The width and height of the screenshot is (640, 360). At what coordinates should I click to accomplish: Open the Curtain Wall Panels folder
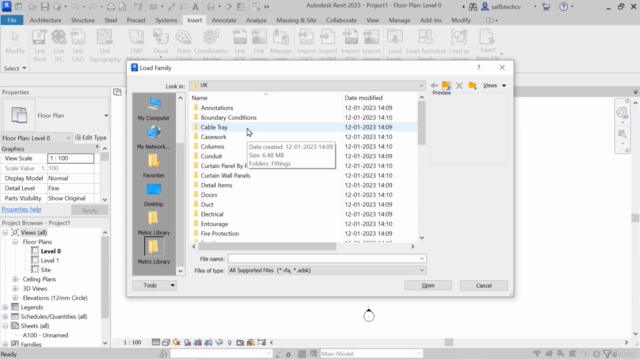click(225, 176)
